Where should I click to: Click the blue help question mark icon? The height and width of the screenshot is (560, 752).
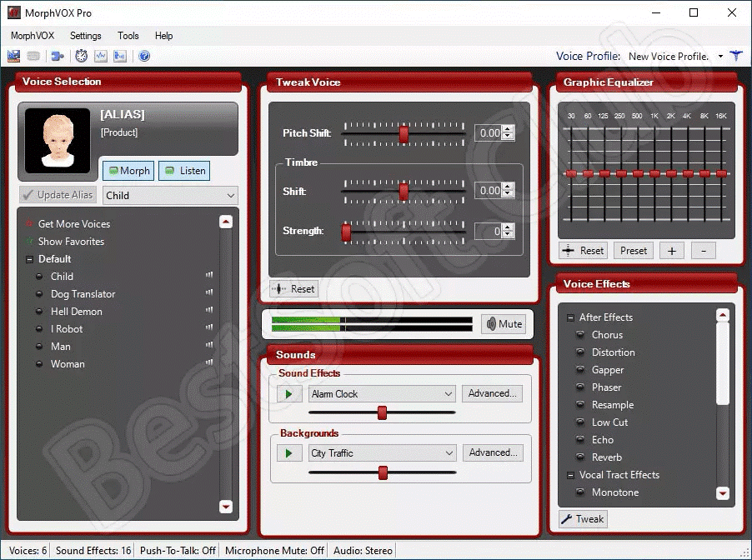tap(144, 56)
